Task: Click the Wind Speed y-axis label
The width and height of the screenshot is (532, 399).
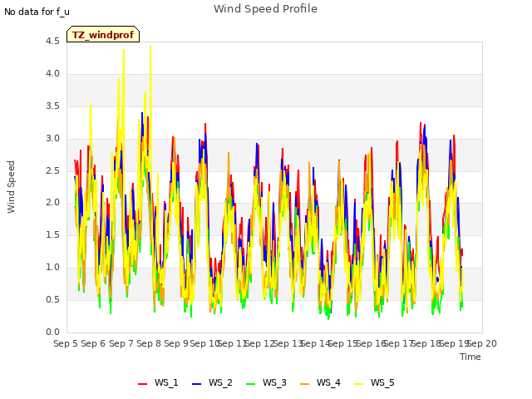Action: 11,187
